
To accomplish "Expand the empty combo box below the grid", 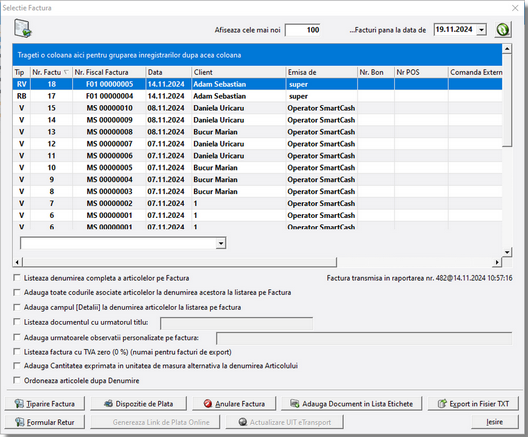I will (221, 243).
